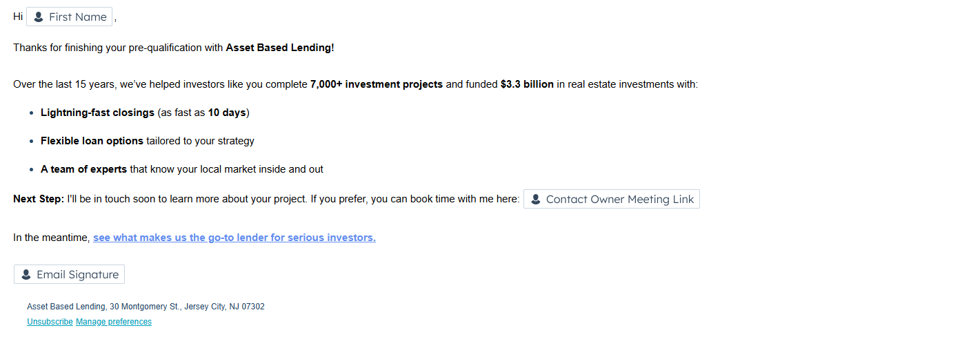Click the bold 'Next Step:' label
Screen dimensions: 980x346
(39, 199)
